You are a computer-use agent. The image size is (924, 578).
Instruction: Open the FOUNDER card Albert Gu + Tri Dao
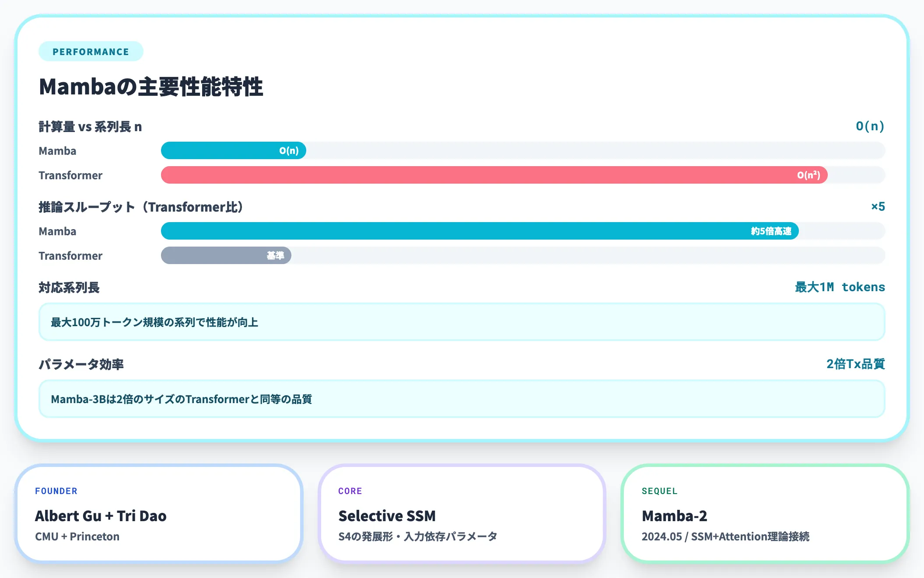coord(159,513)
